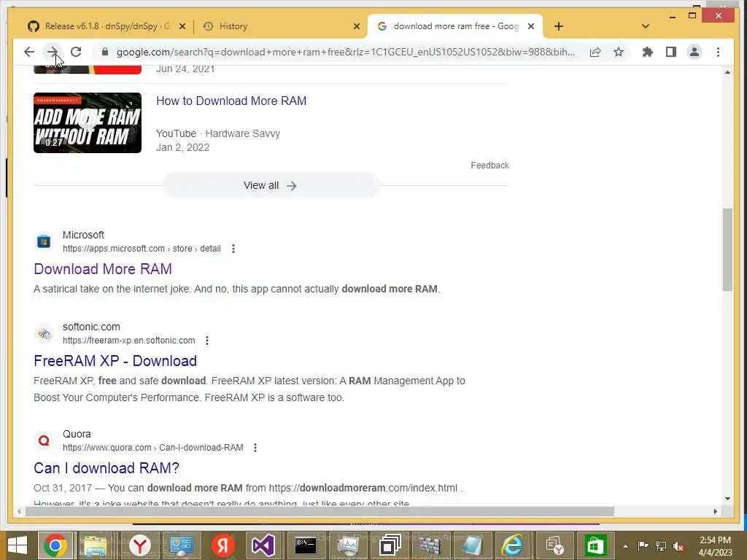Open the apps.microsoft.com store detail URL
The height and width of the screenshot is (560, 747).
(142, 249)
